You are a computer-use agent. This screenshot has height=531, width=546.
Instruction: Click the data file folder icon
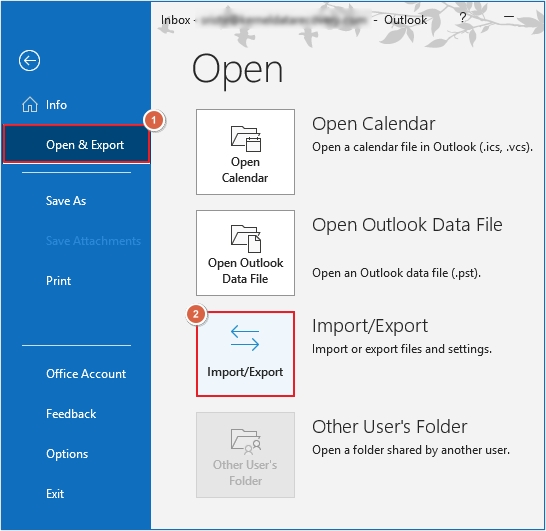coord(246,239)
